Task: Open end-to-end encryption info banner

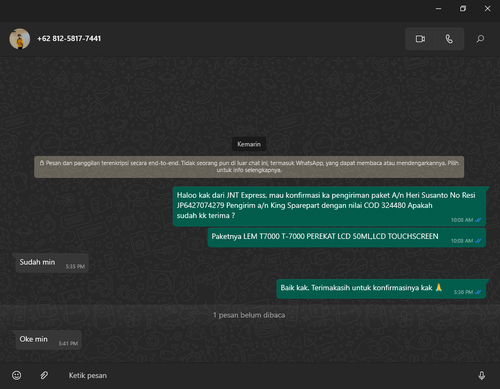Action: 249,167
